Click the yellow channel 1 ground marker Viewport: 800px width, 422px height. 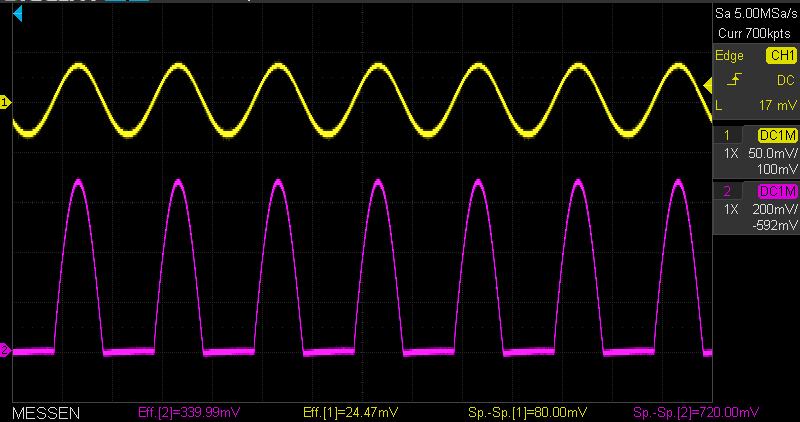point(6,103)
